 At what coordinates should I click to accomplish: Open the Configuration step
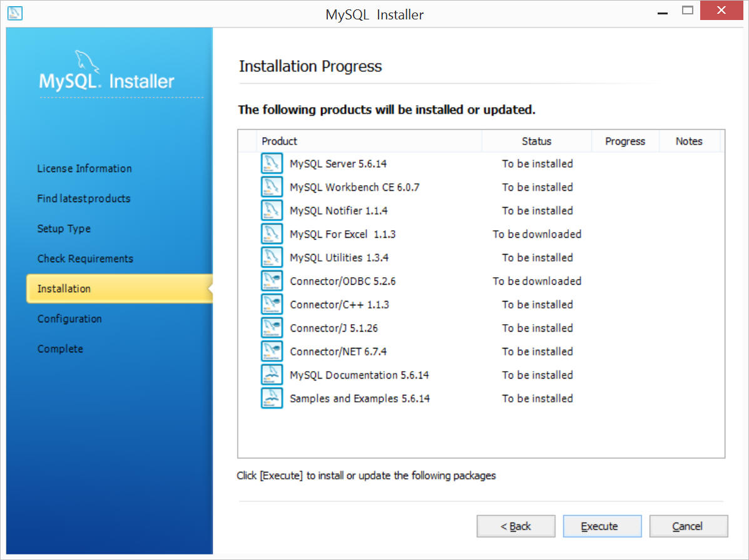[x=69, y=318]
